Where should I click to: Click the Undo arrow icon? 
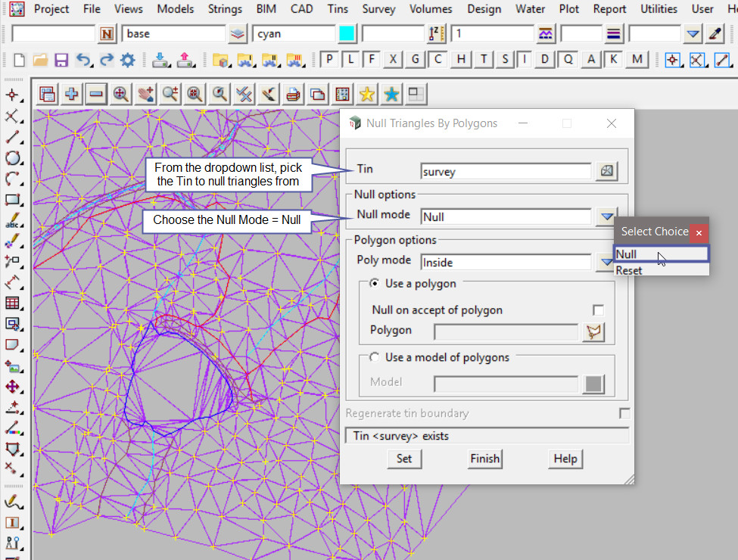pos(84,61)
